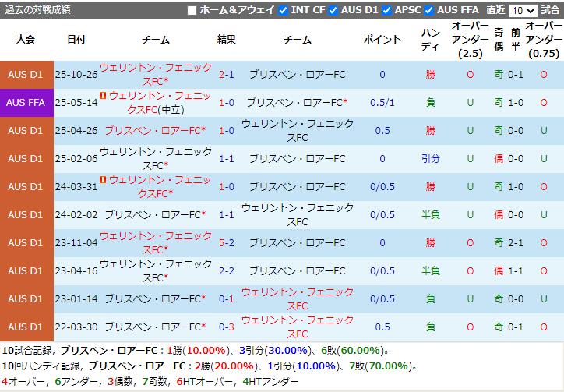Click red card icon in 24-03-31 row
Viewport: 564px width, 392px height.
pyautogui.click(x=103, y=180)
